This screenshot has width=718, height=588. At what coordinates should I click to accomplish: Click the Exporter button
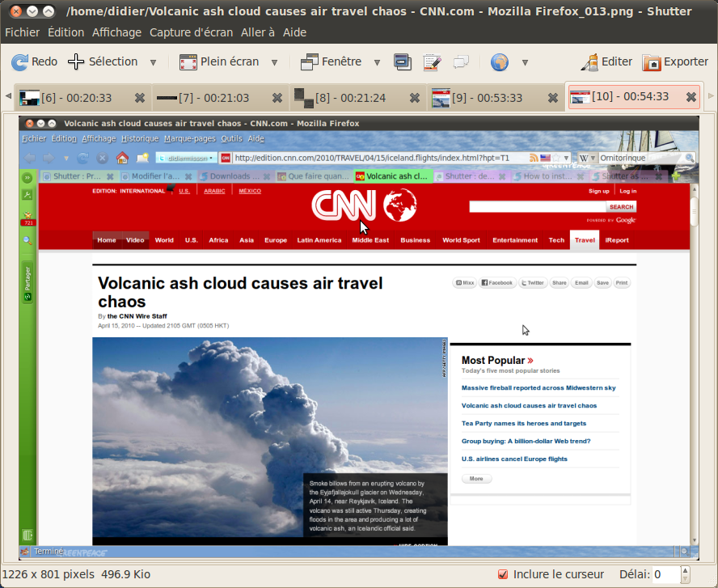pyautogui.click(x=675, y=61)
